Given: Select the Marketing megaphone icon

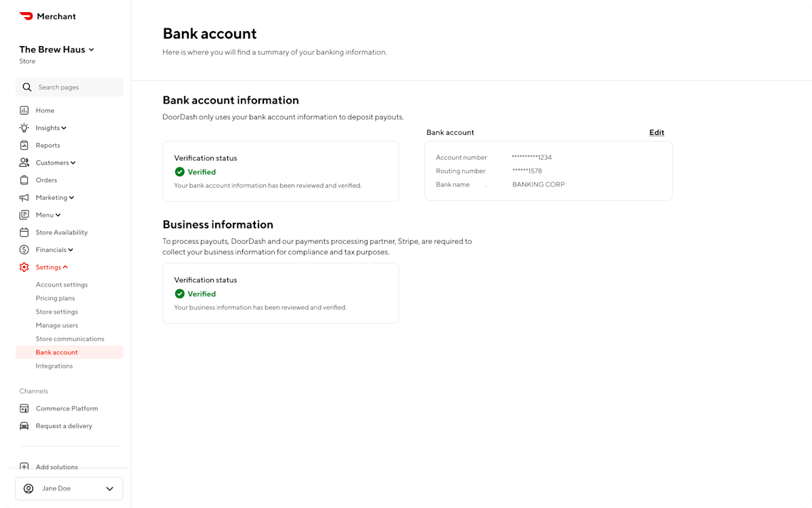Looking at the screenshot, I should click(25, 197).
